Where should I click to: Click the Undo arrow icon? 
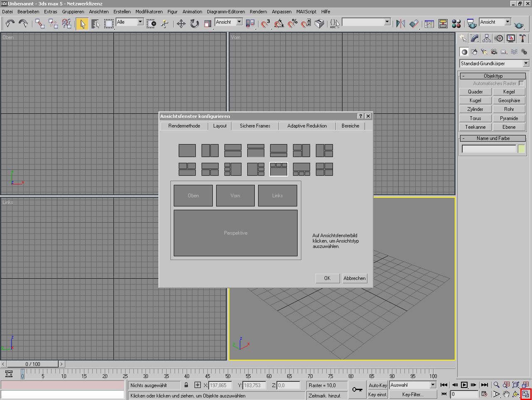(10, 23)
